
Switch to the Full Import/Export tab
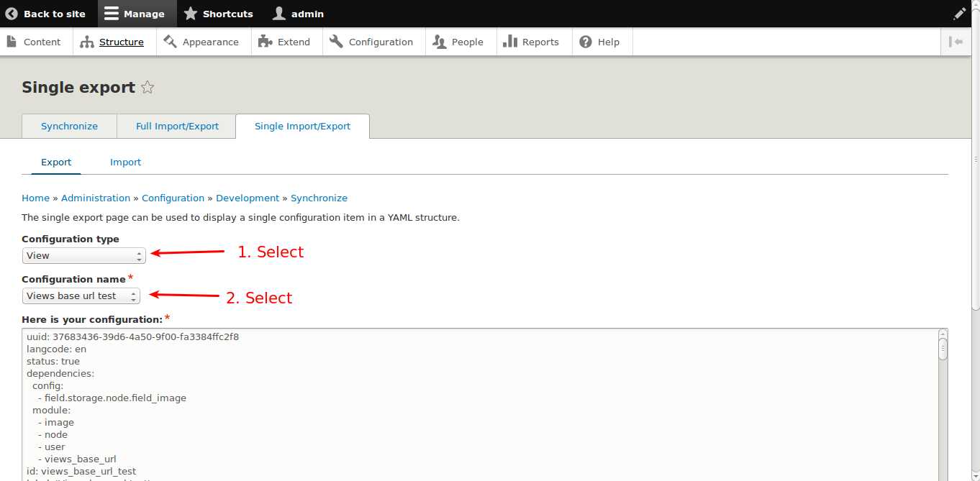[x=176, y=126]
